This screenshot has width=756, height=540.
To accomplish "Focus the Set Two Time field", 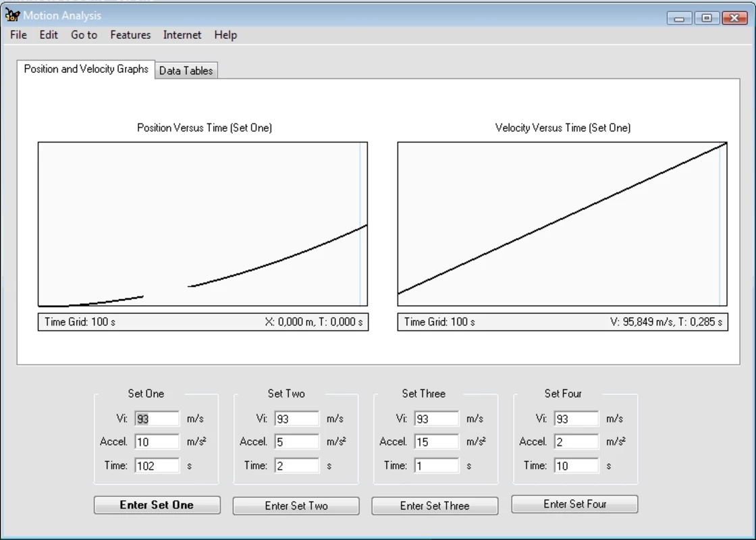I will 296,466.
